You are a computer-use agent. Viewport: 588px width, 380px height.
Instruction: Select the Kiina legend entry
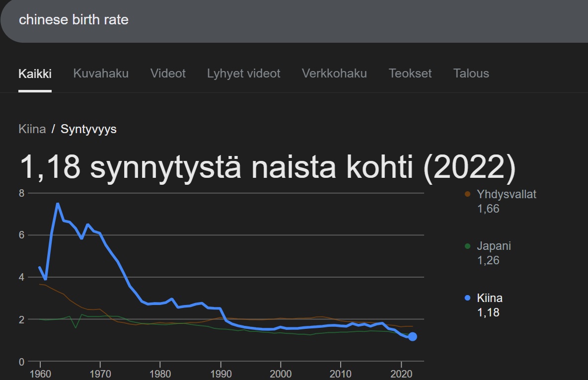click(484, 305)
